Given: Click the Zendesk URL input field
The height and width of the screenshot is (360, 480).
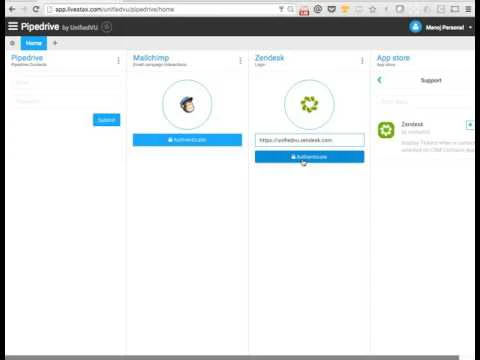Looking at the screenshot, I should tap(310, 140).
